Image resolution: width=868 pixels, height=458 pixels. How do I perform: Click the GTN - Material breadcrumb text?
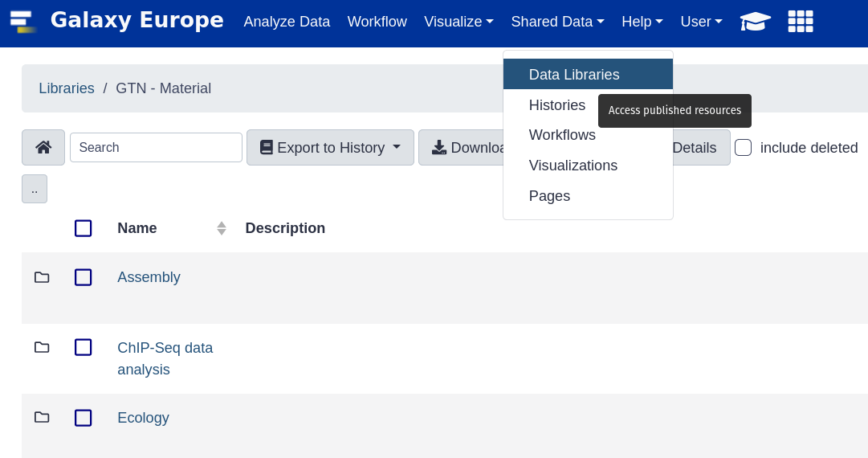click(x=163, y=88)
